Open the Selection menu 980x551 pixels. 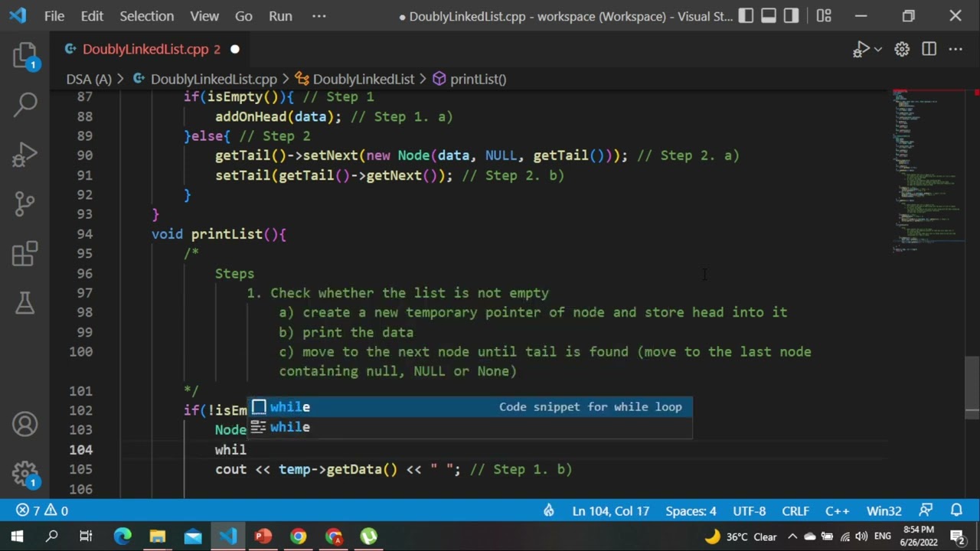pos(146,16)
